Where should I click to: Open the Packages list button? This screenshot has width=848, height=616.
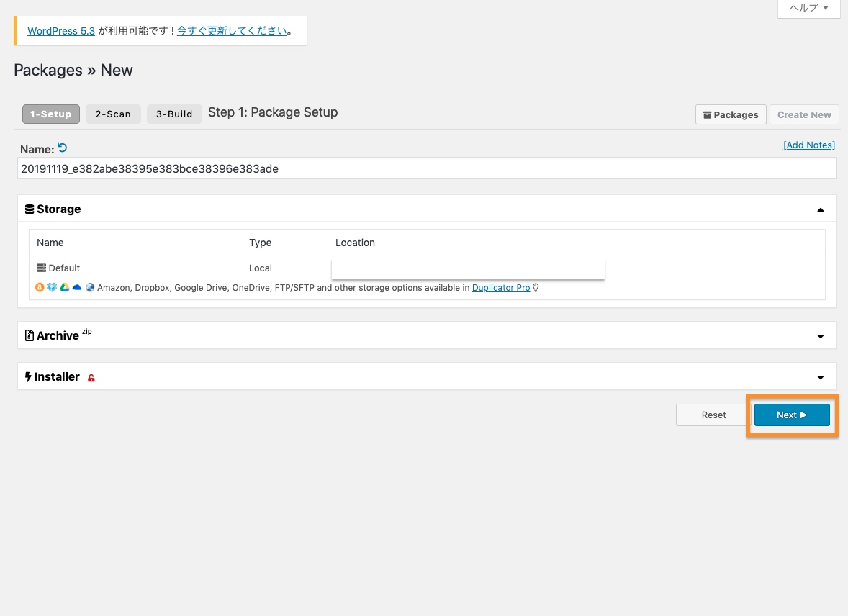point(730,114)
